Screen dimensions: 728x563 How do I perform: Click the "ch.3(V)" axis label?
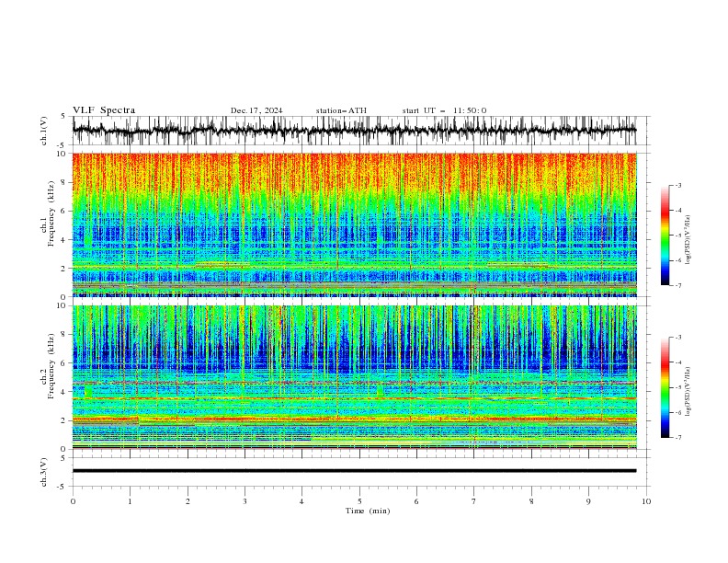pos(44,472)
